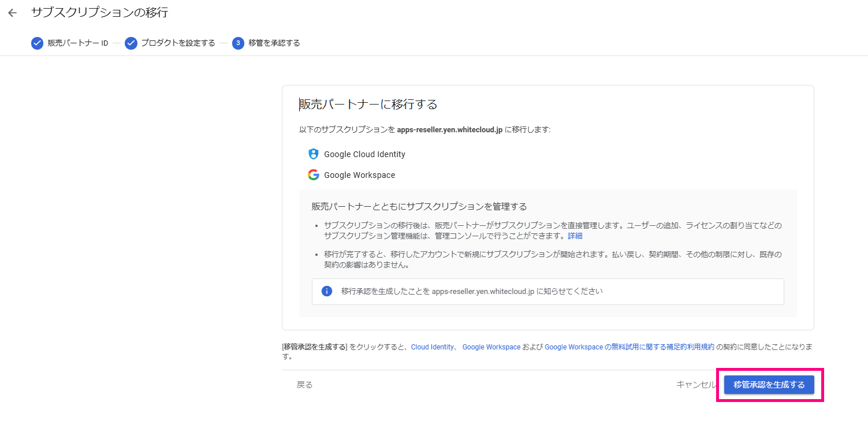Click the Google Cloud Identity shield icon
This screenshot has height=428, width=868.
pyautogui.click(x=313, y=154)
